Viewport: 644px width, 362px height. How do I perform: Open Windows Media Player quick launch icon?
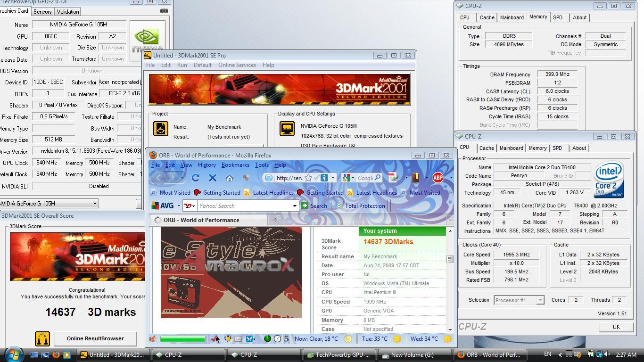(x=66, y=354)
